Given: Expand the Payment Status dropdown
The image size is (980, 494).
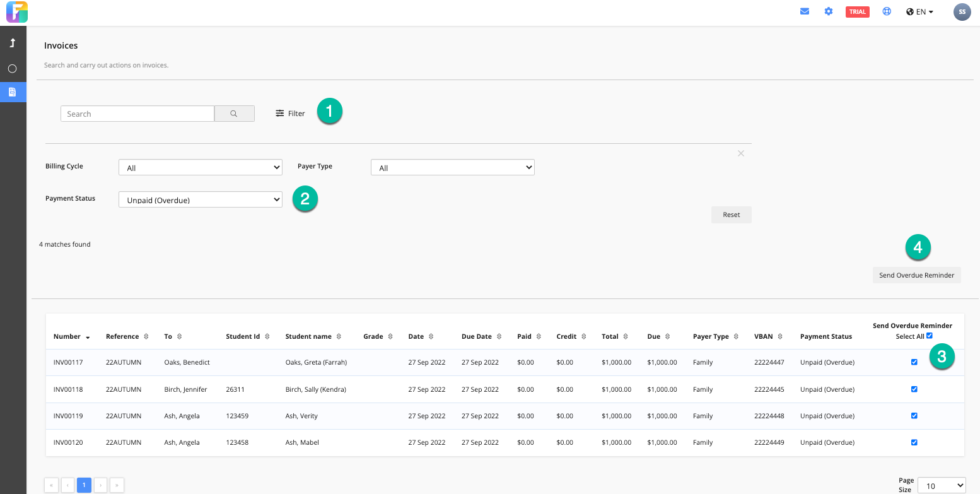Looking at the screenshot, I should point(201,200).
